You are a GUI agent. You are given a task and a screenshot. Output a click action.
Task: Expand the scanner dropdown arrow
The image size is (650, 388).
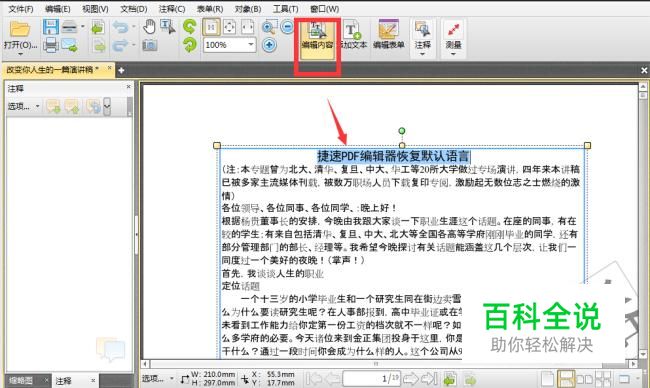click(82, 27)
